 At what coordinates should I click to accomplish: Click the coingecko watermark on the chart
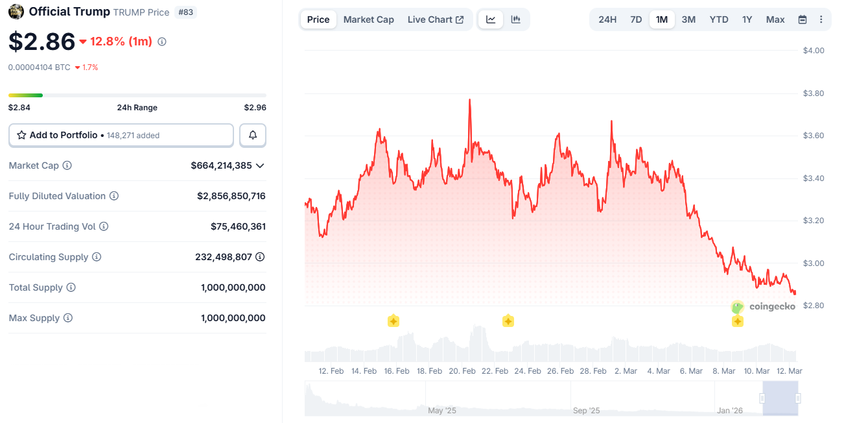(765, 306)
